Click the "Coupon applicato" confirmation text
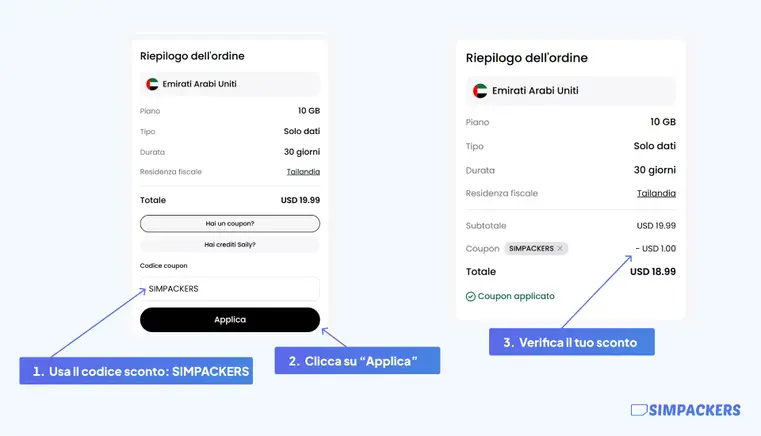 coord(516,296)
